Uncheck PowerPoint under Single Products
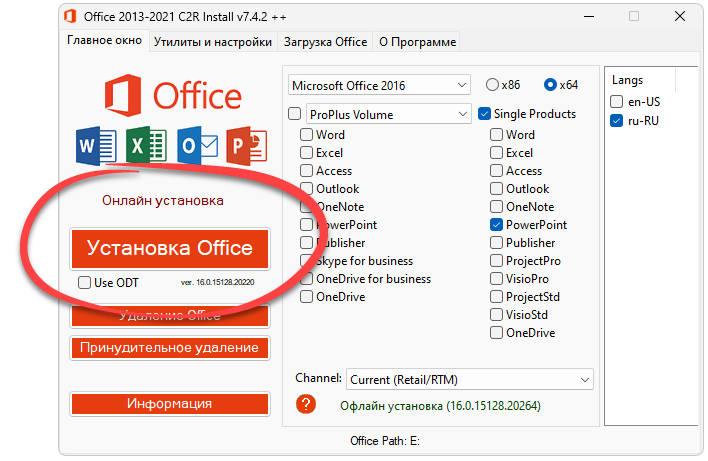The image size is (708, 461). click(x=496, y=224)
